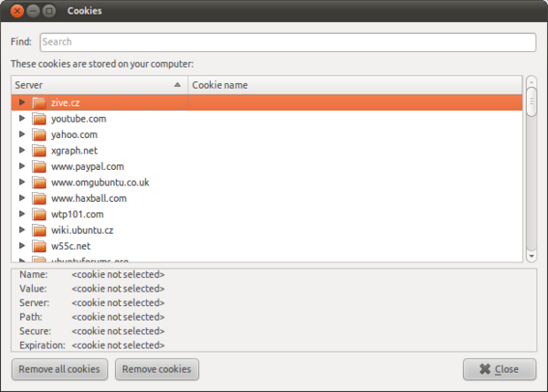Click the folder icon beside wtp101.com
Screen dimensions: 548x392
[38, 214]
